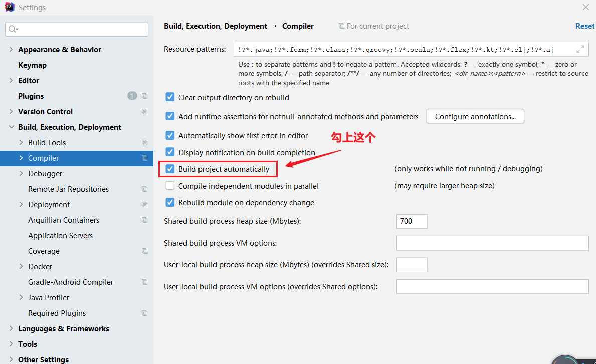This screenshot has height=364, width=596.
Task: Toggle Rebuild module on dependency change
Action: [170, 202]
